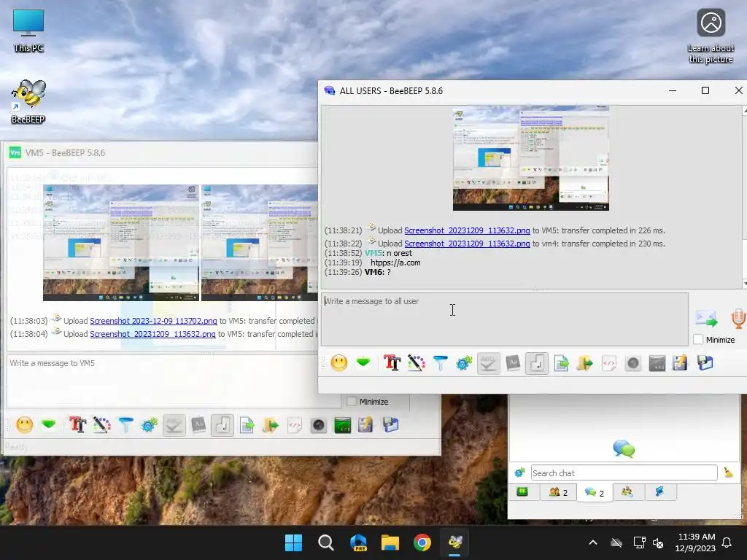Viewport: 747px width, 560px height.
Task: Switch to users tab showing 2
Action: 558,492
